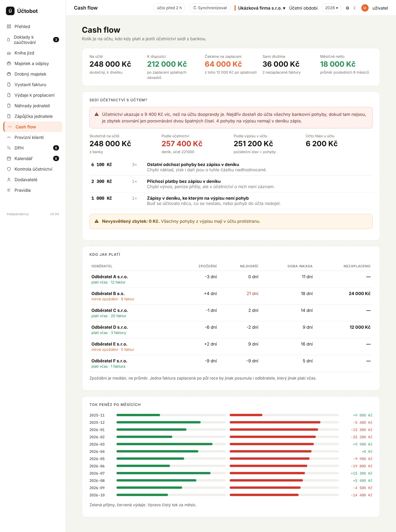
Task: Click the red expense bar for 2025-12
Action: [275, 422]
